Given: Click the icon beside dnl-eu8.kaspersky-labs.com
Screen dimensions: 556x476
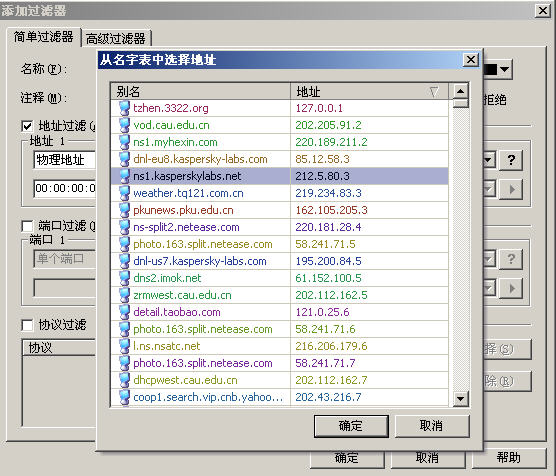Looking at the screenshot, I should 124,159.
